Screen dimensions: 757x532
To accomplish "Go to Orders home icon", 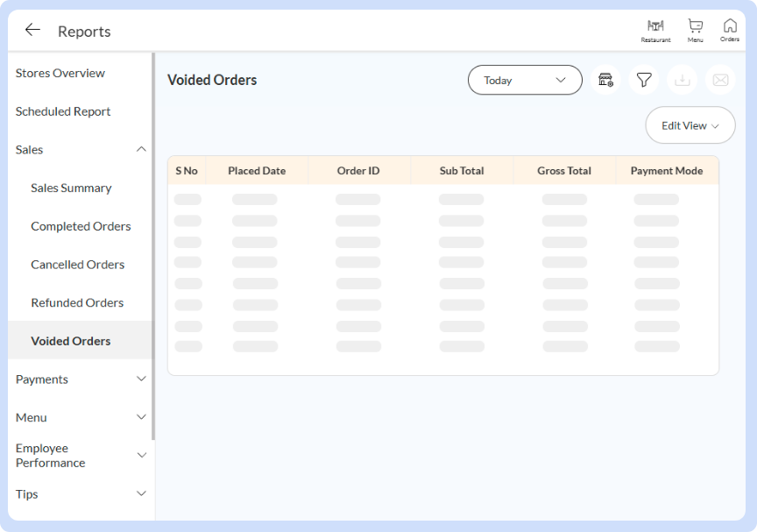I will (x=730, y=30).
